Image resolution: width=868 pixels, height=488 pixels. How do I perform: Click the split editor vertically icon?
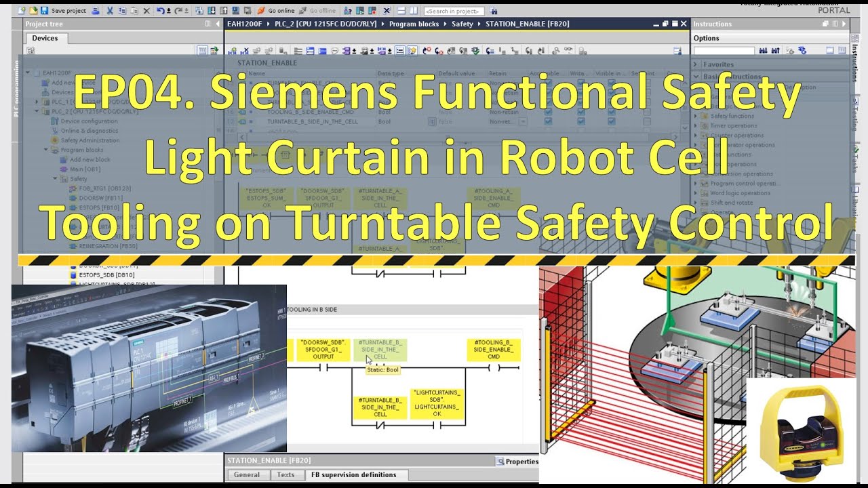[413, 11]
